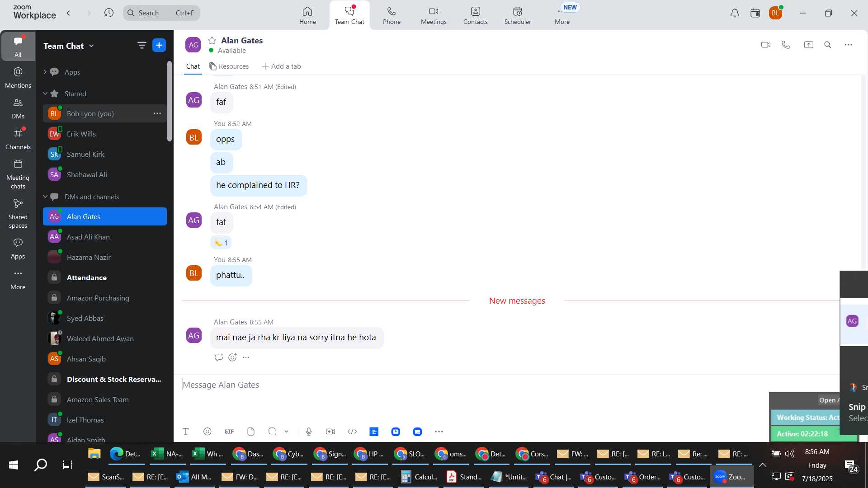Go back using the back arrow

click(68, 13)
